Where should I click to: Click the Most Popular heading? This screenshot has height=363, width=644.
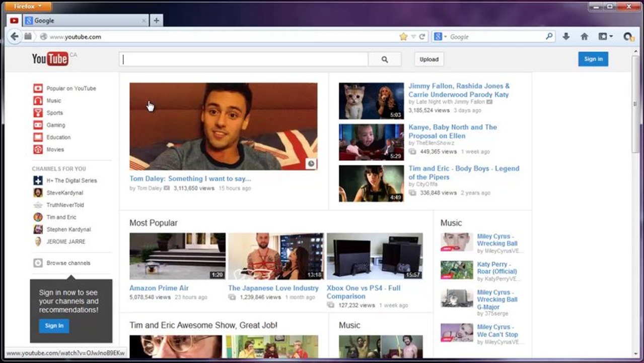pos(154,223)
